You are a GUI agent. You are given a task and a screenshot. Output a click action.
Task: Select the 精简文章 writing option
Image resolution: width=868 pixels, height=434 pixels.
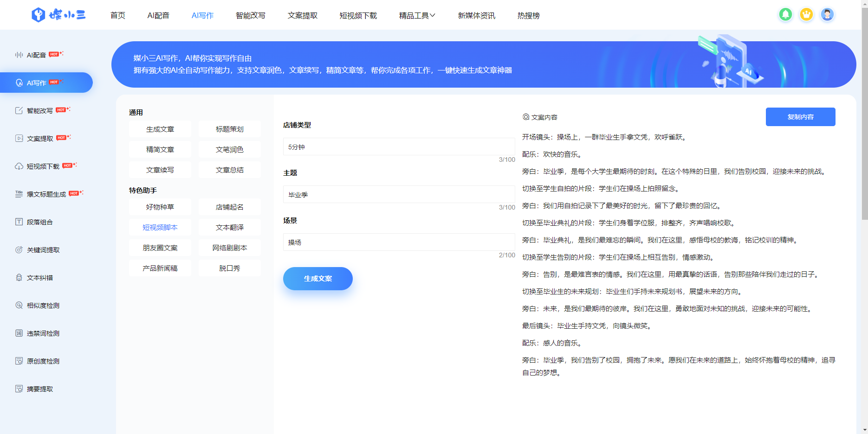(160, 150)
